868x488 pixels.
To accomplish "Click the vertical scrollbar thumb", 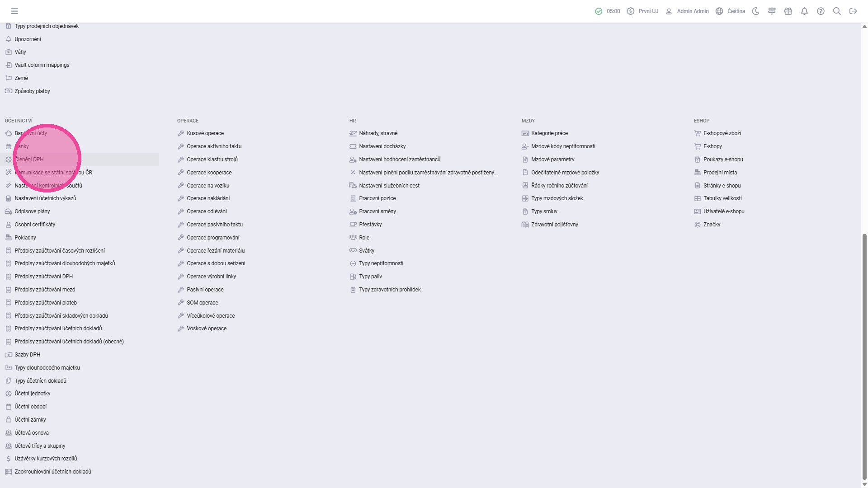I will coord(864,357).
